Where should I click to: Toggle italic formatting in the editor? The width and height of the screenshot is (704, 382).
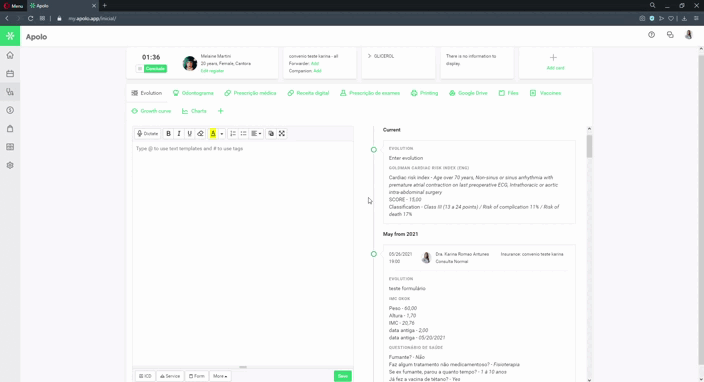point(179,133)
